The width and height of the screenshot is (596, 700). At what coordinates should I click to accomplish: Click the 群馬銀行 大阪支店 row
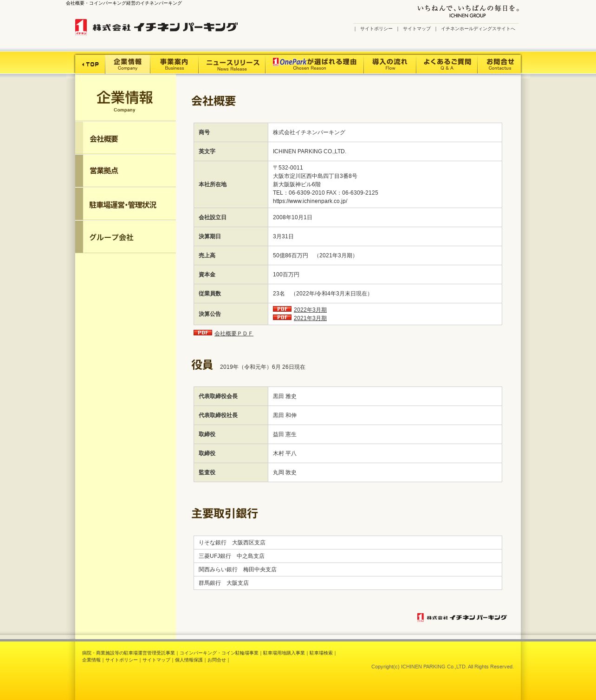pyautogui.click(x=348, y=583)
